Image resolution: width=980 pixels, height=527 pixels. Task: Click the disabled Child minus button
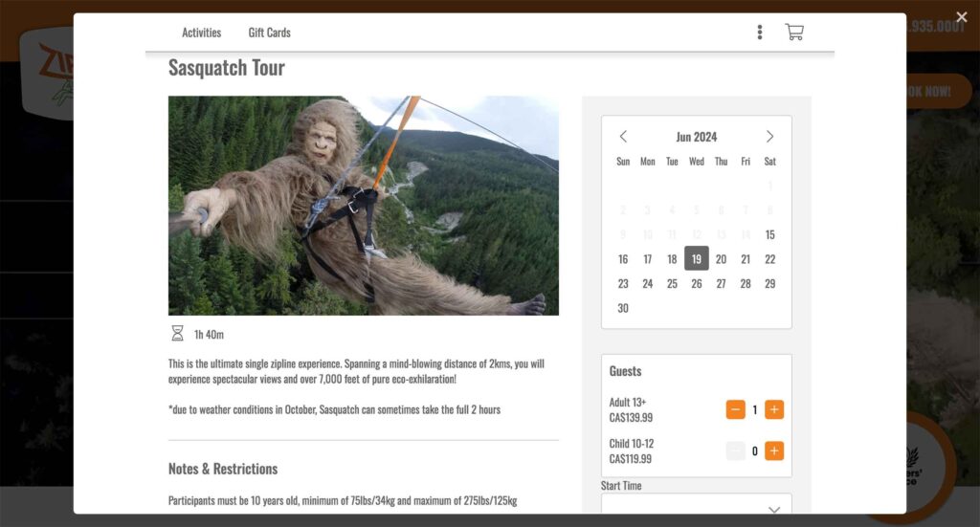pyautogui.click(x=735, y=451)
